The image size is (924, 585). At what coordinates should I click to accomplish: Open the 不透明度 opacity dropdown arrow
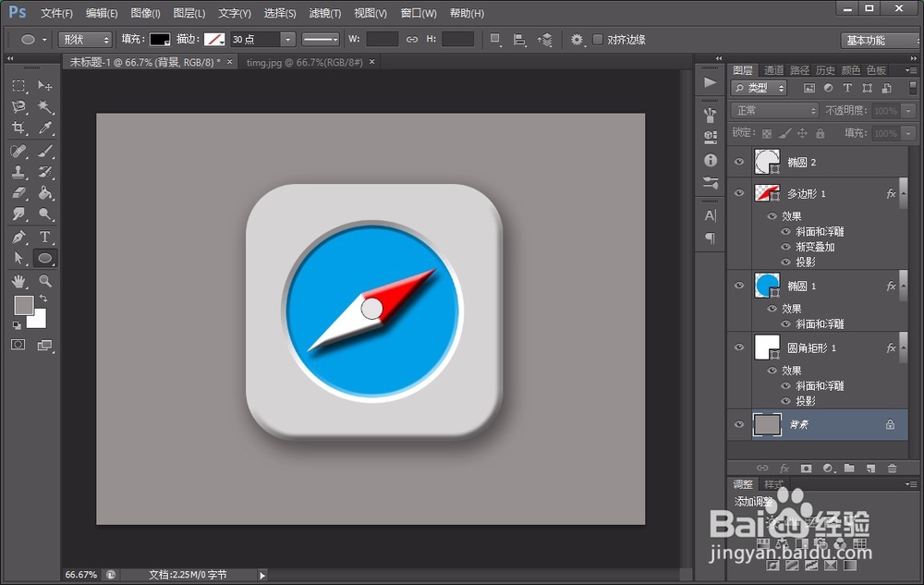[908, 111]
